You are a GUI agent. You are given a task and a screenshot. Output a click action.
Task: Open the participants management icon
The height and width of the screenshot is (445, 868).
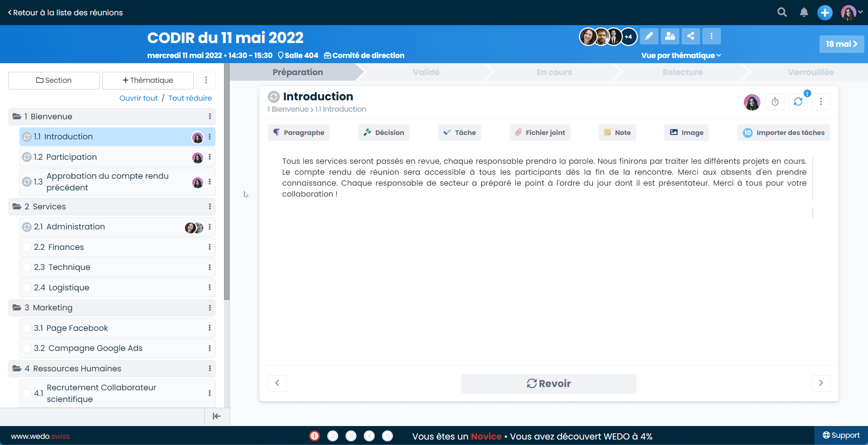click(670, 36)
